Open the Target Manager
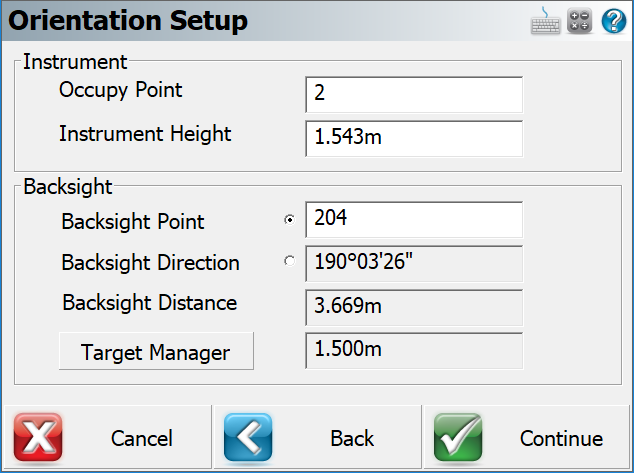Screen dimensions: 634x473 (156, 351)
